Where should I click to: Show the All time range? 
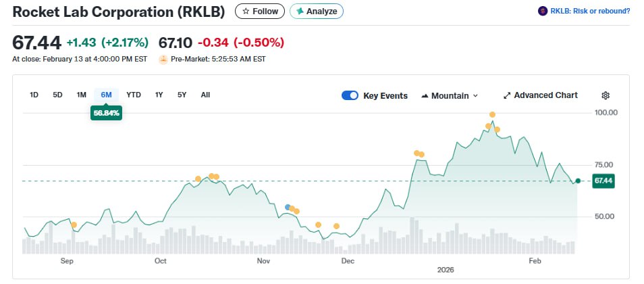[x=205, y=95]
